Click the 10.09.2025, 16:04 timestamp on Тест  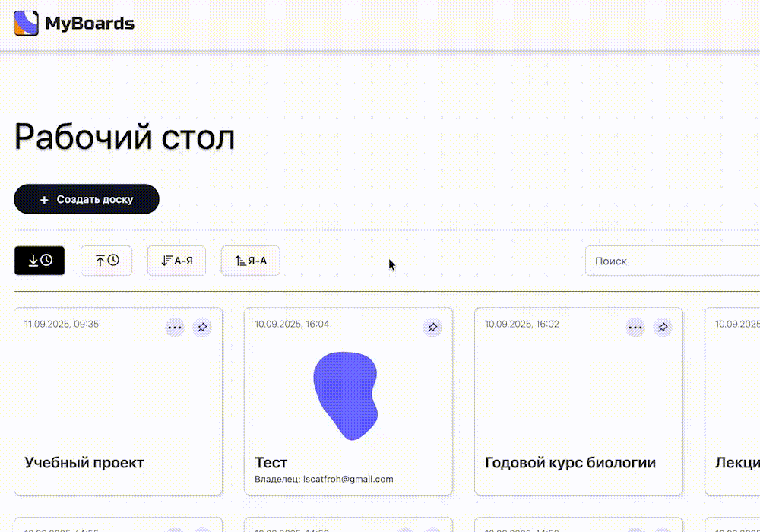pyautogui.click(x=292, y=325)
